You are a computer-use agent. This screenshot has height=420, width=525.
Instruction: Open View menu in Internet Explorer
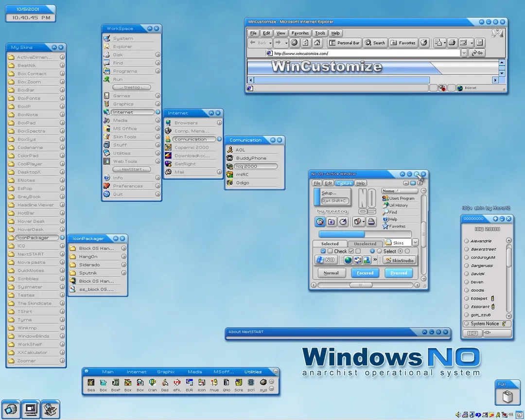280,33
